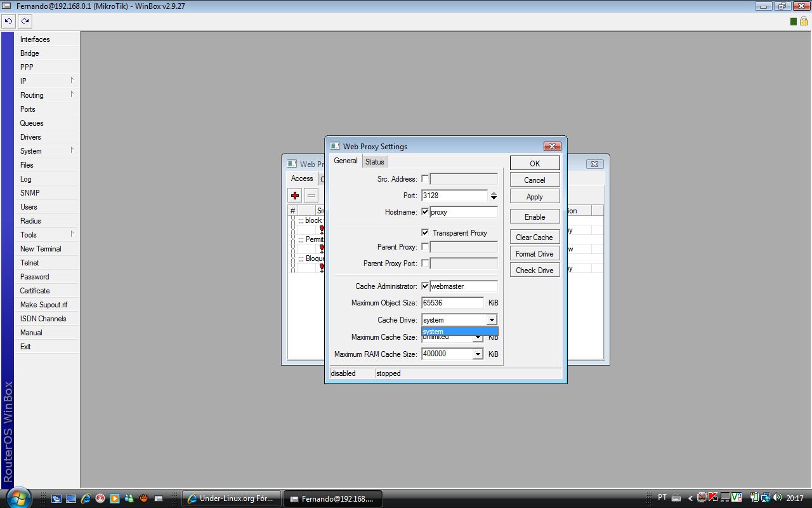Click the undo arrow in WinBox toolbar
This screenshot has width=812, height=508.
coord(8,21)
